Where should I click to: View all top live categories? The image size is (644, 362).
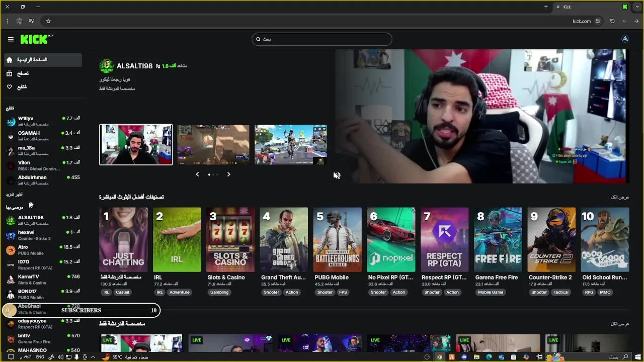[620, 197]
